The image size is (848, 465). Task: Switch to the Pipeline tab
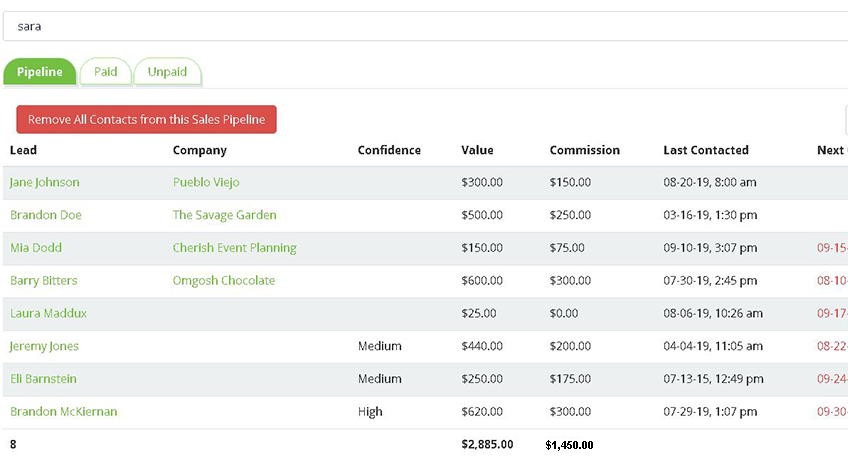click(x=40, y=72)
